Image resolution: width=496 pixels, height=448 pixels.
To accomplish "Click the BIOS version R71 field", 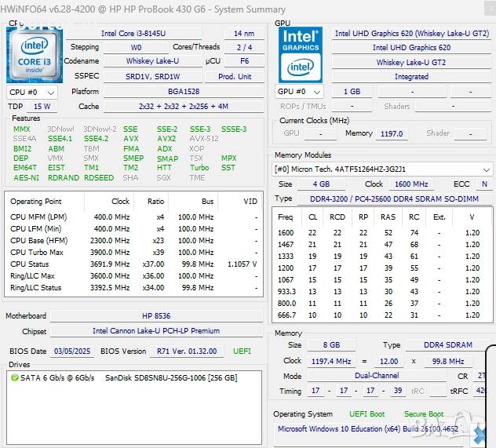I will click(187, 351).
